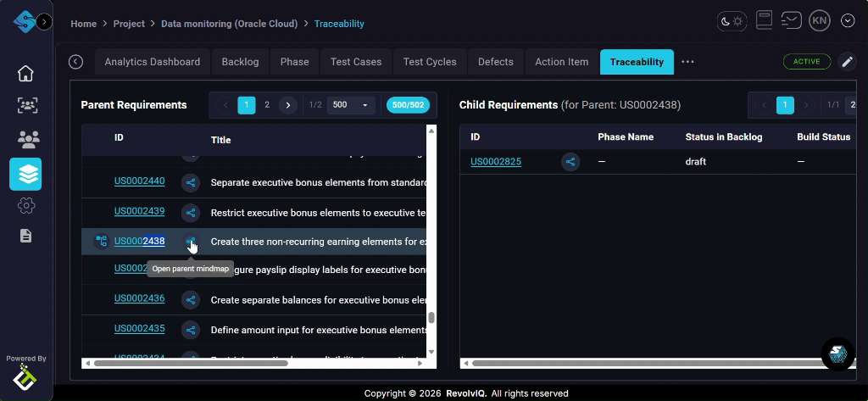
Task: Open the documentation book icon in header
Action: click(x=764, y=21)
